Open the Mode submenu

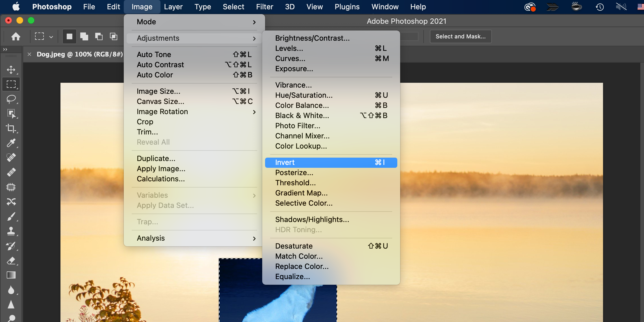(146, 21)
